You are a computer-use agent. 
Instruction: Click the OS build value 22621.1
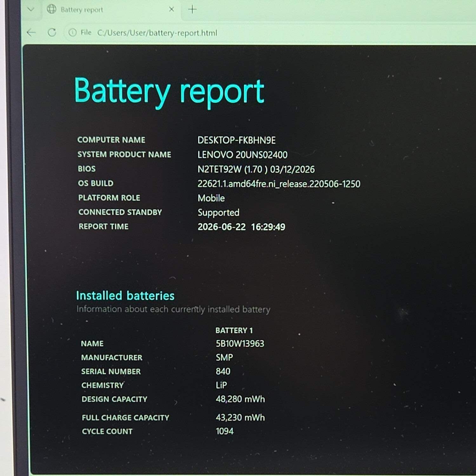(x=279, y=184)
